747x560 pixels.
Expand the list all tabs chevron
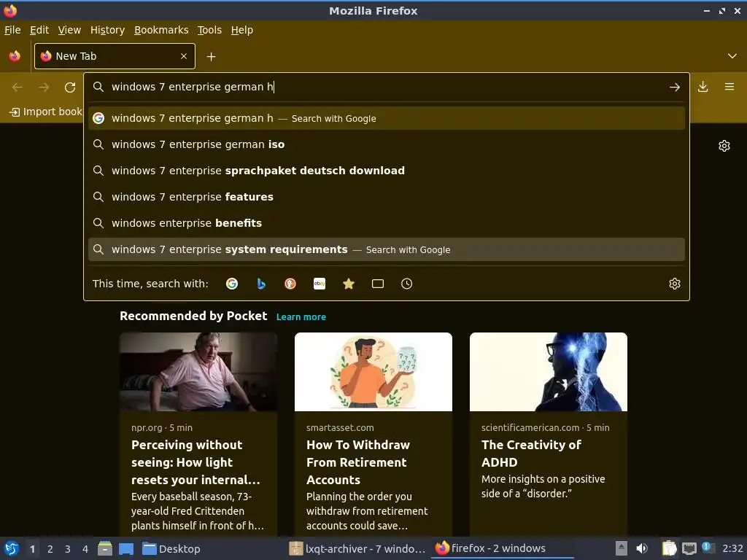pyautogui.click(x=732, y=56)
